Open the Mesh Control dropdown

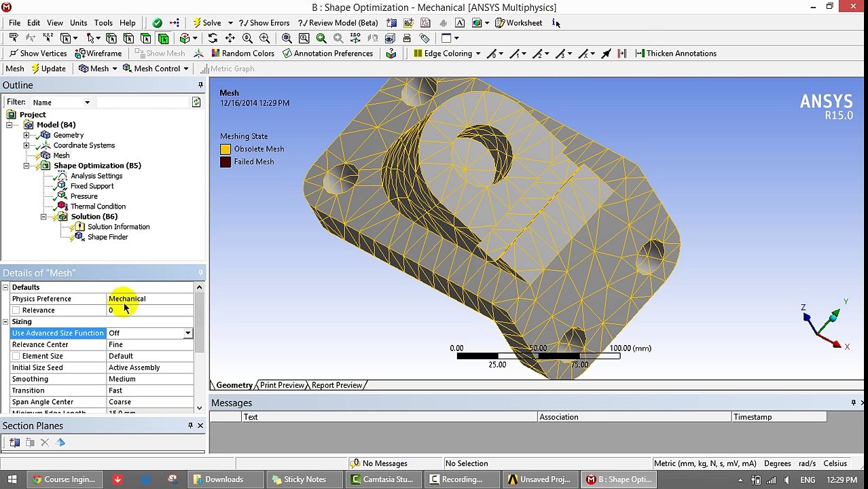pyautogui.click(x=185, y=69)
